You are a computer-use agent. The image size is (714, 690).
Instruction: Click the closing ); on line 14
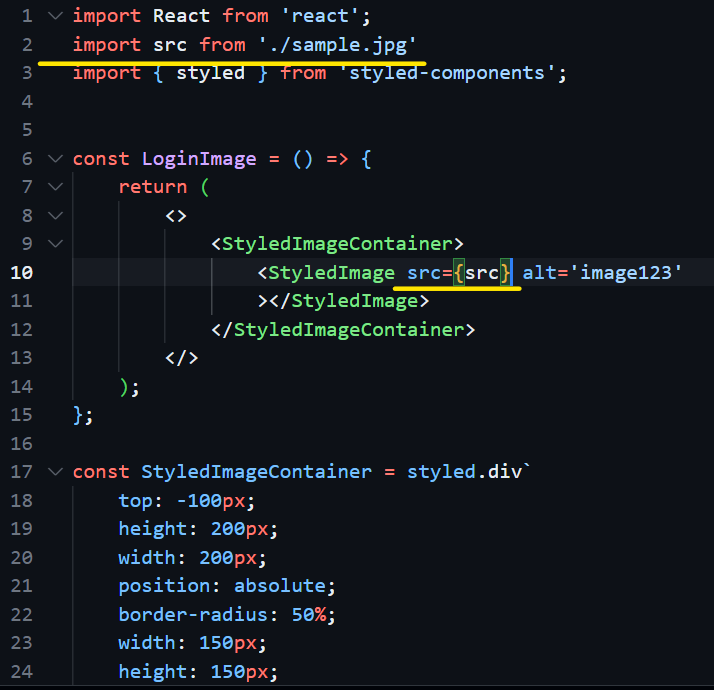pos(129,388)
